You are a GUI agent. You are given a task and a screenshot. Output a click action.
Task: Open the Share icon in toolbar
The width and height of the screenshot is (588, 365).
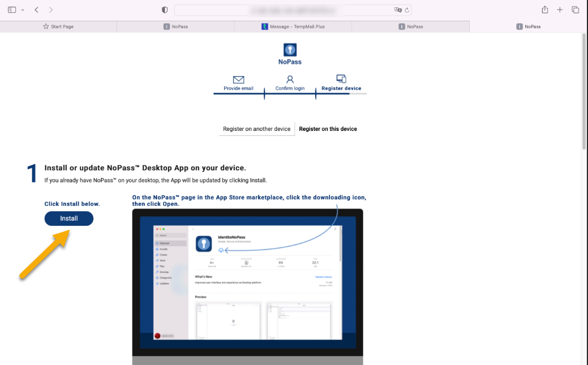545,10
